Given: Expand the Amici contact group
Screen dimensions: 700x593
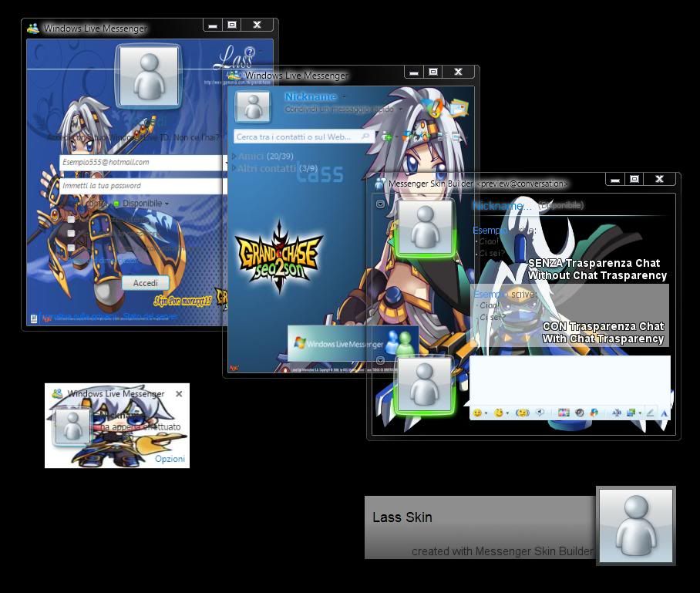Looking at the screenshot, I should click(234, 157).
